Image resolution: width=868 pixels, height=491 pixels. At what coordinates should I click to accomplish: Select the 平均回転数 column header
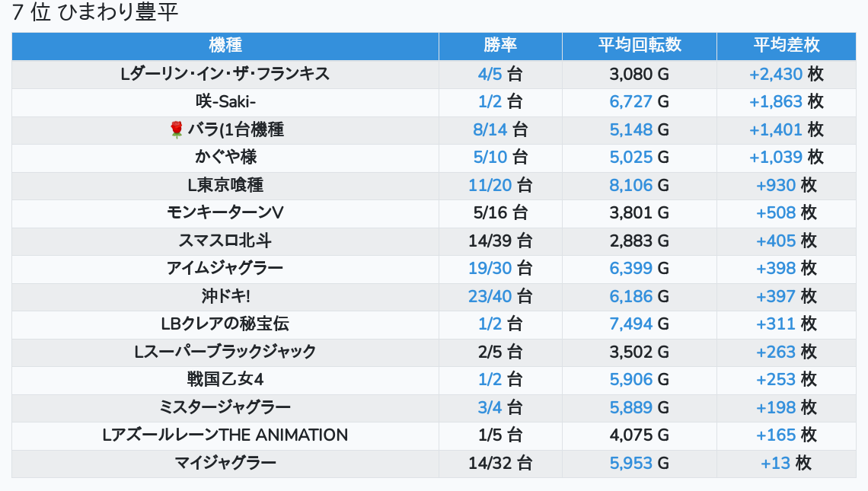pyautogui.click(x=640, y=45)
